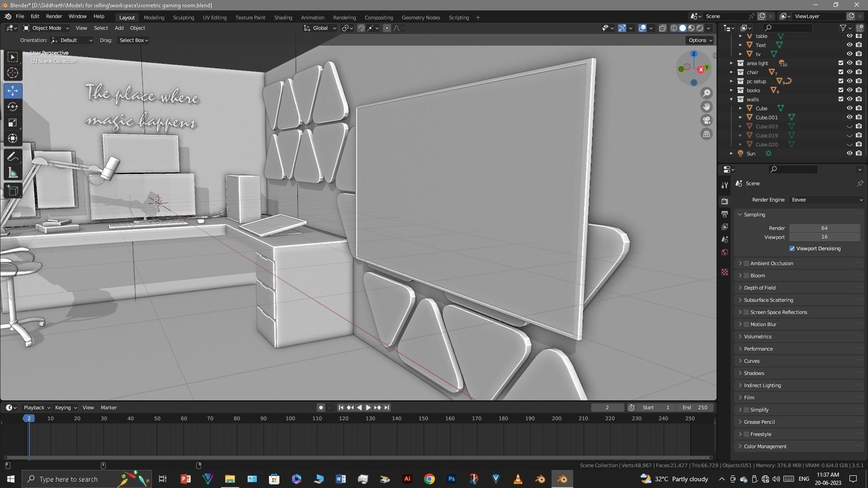Image resolution: width=868 pixels, height=488 pixels.
Task: Toggle X-ray display in viewport header
Action: tap(663, 28)
